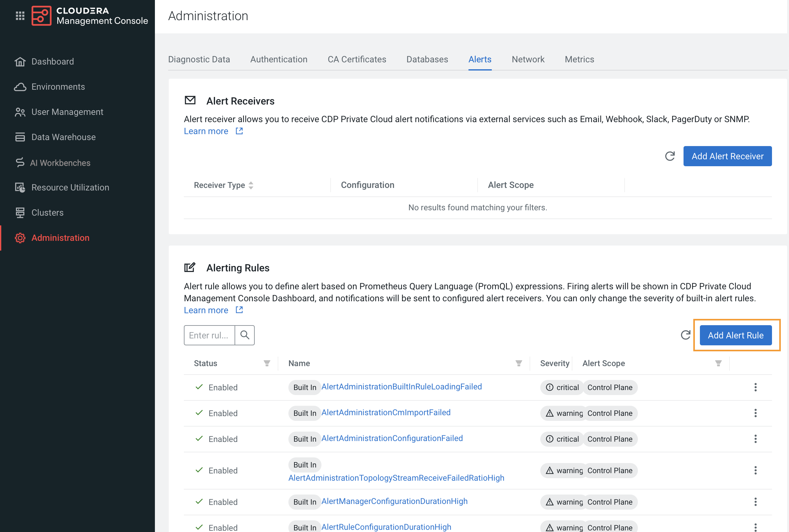Click the Add Alert Rule button
Viewport: 789px width, 532px height.
pyautogui.click(x=735, y=335)
